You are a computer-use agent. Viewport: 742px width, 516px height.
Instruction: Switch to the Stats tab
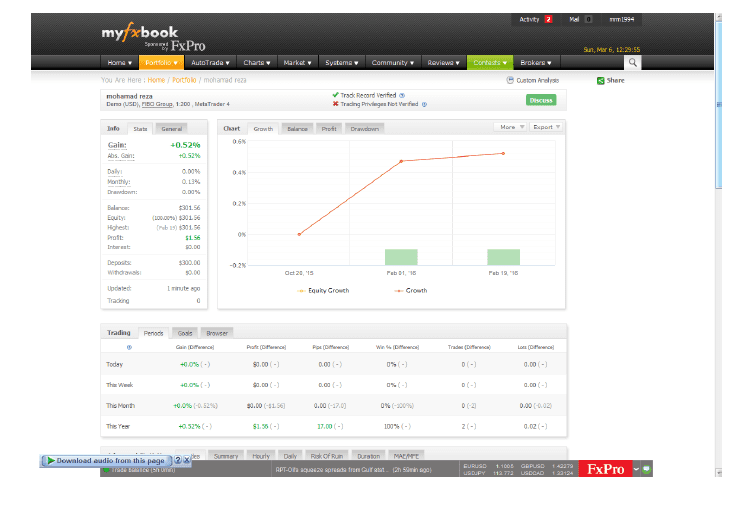point(140,129)
